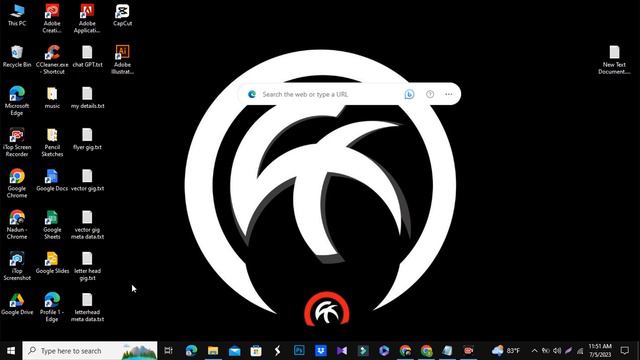
Task: Select the iTop Screen Recorder shortcut
Action: tap(17, 142)
